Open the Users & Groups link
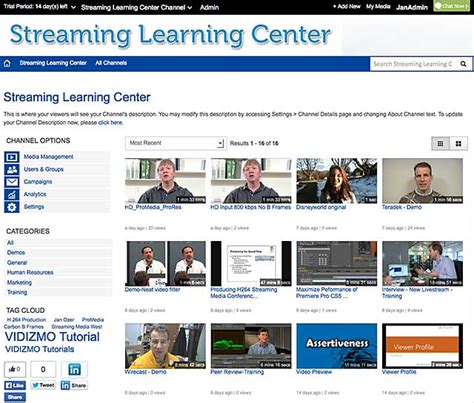The width and height of the screenshot is (474, 403). 44,169
